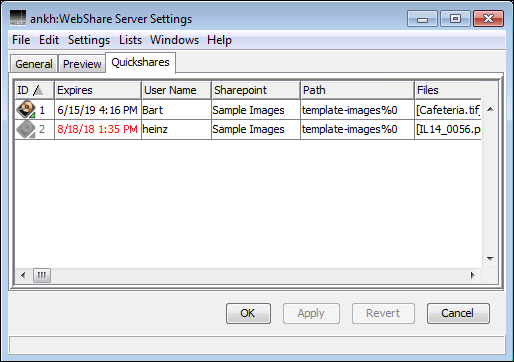Minimize the WebShare Server Settings window
This screenshot has width=514, height=362.
(422, 19)
